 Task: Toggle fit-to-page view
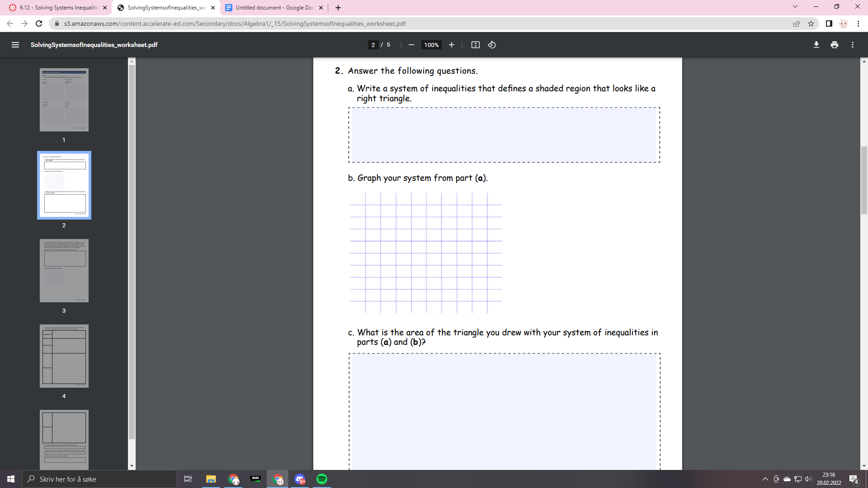click(476, 45)
